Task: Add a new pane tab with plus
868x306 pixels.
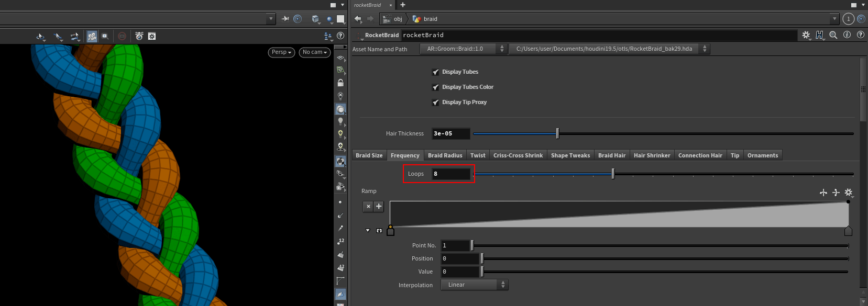Action: coord(403,5)
